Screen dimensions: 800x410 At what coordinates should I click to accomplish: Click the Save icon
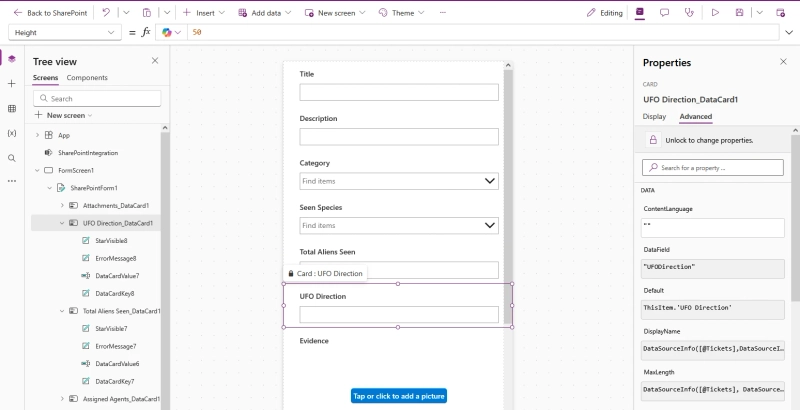pyautogui.click(x=739, y=13)
